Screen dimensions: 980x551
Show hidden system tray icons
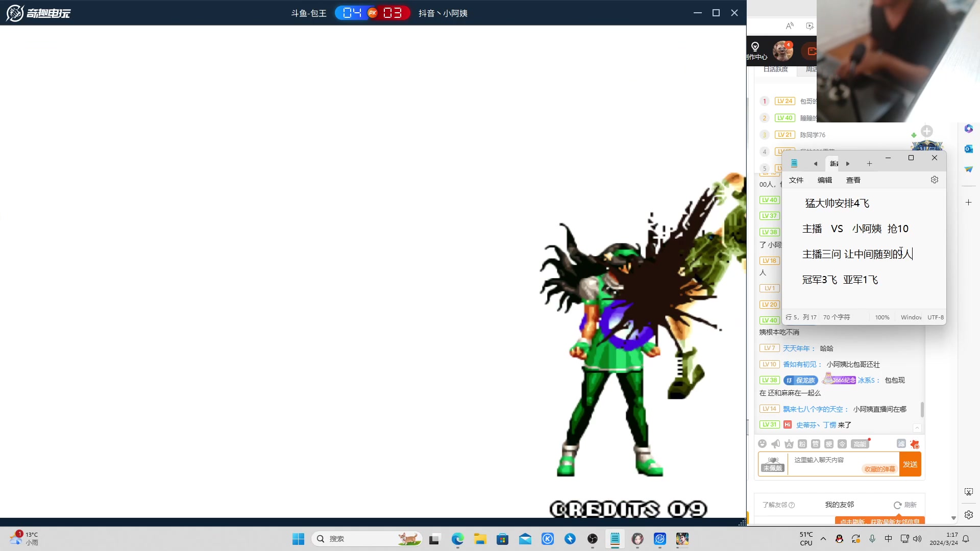pyautogui.click(x=823, y=539)
